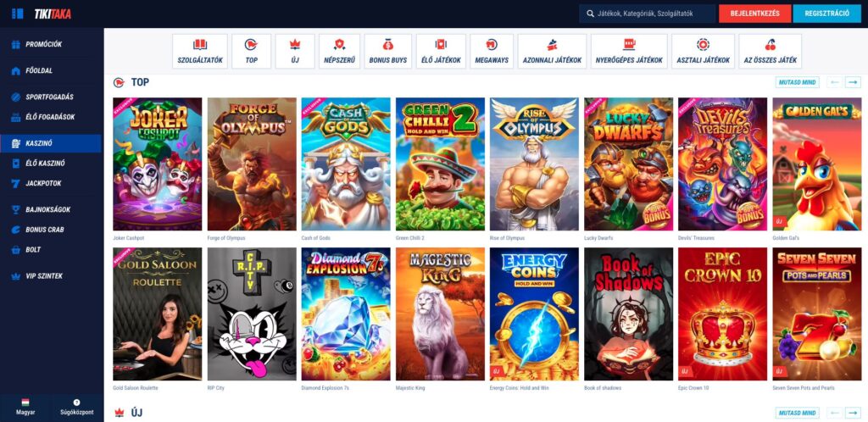Open the Élő Játékok category
This screenshot has height=422, width=868.
click(x=441, y=51)
